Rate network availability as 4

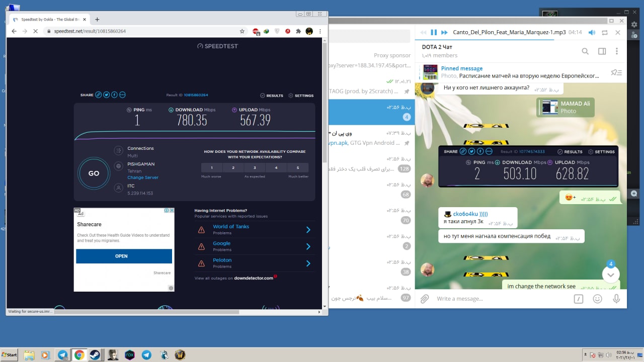pyautogui.click(x=276, y=168)
